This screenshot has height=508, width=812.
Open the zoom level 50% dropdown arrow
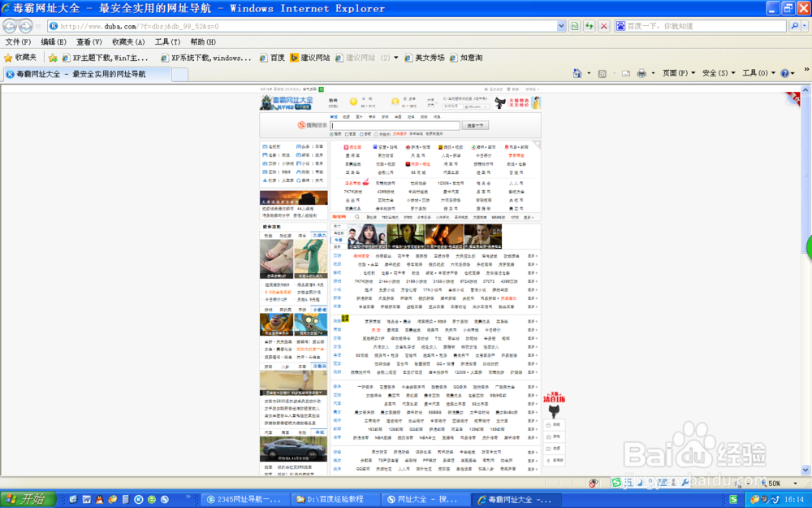(796, 483)
